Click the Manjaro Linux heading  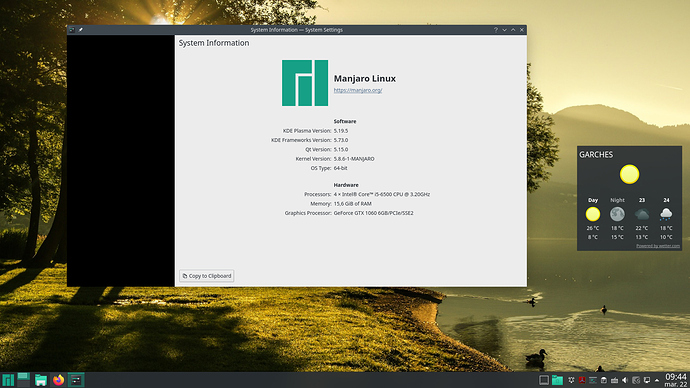[365, 78]
